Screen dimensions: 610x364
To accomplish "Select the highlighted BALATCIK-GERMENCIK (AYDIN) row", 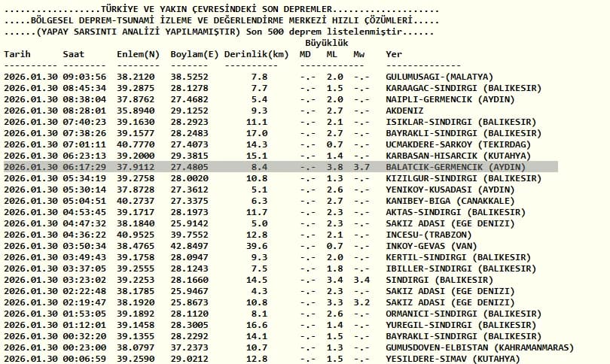I will 281,167.
